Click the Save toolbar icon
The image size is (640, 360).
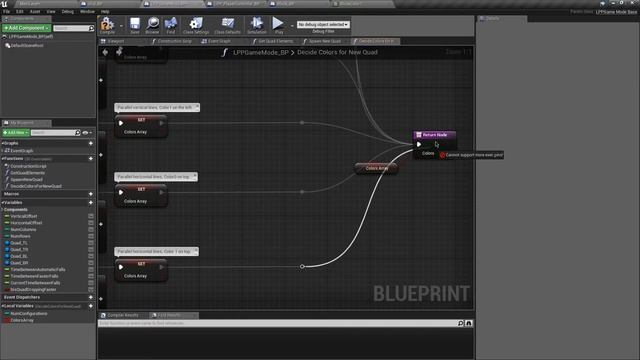coord(135,25)
